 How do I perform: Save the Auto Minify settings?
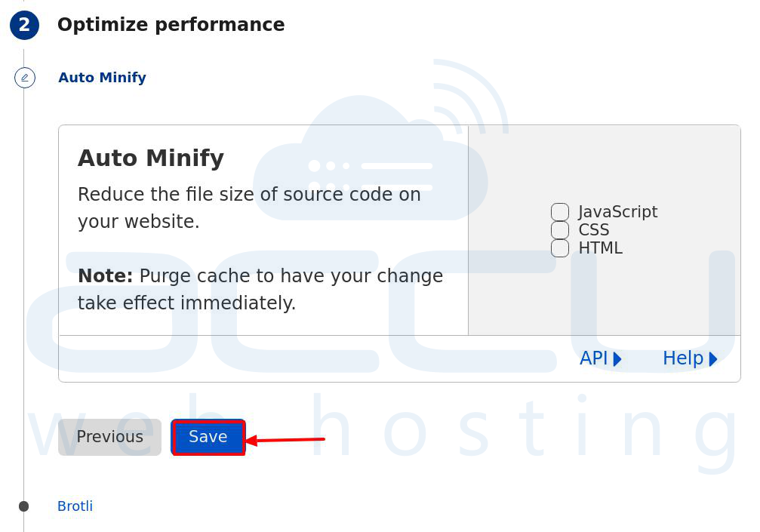click(x=208, y=437)
